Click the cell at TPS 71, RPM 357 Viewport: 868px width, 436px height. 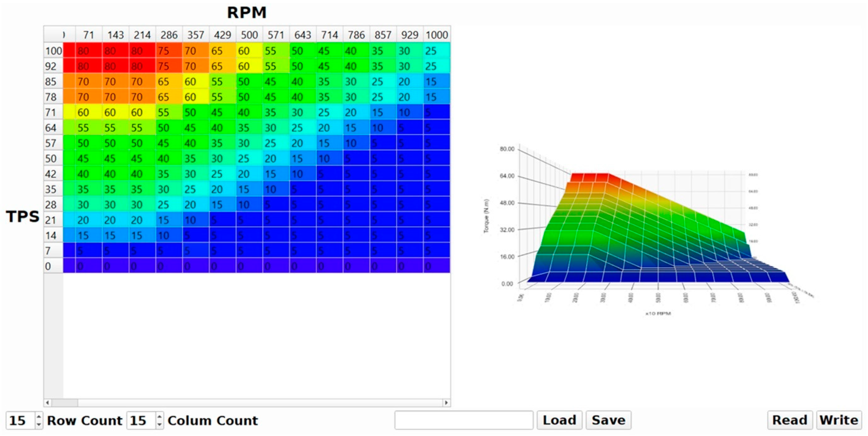[195, 112]
